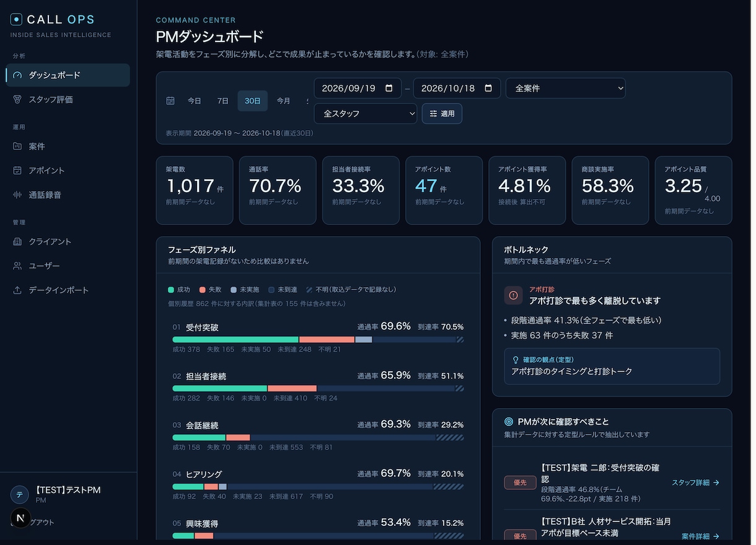This screenshot has height=545, width=756.
Task: Click the 会話継続 funnel progress bar
Action: [318, 438]
